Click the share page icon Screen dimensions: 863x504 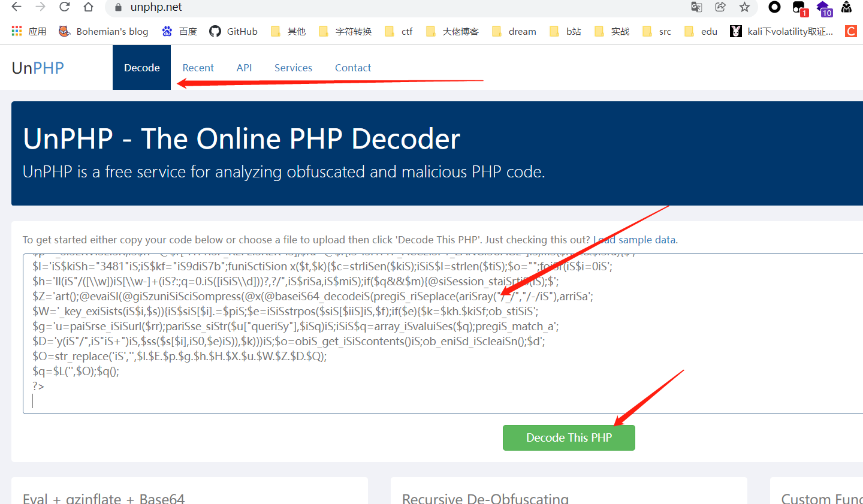[720, 7]
